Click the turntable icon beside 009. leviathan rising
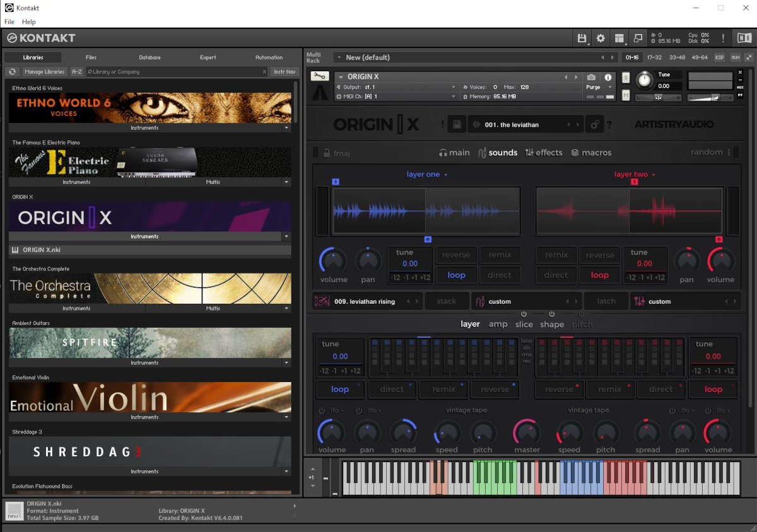757x532 pixels. click(322, 301)
